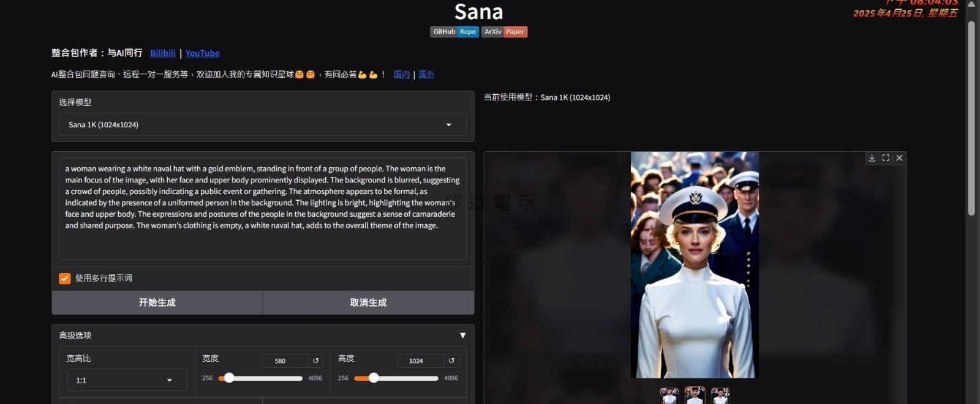Collapse the 高级选项 advanced options section
Screen dimensions: 980x404
[x=462, y=335]
